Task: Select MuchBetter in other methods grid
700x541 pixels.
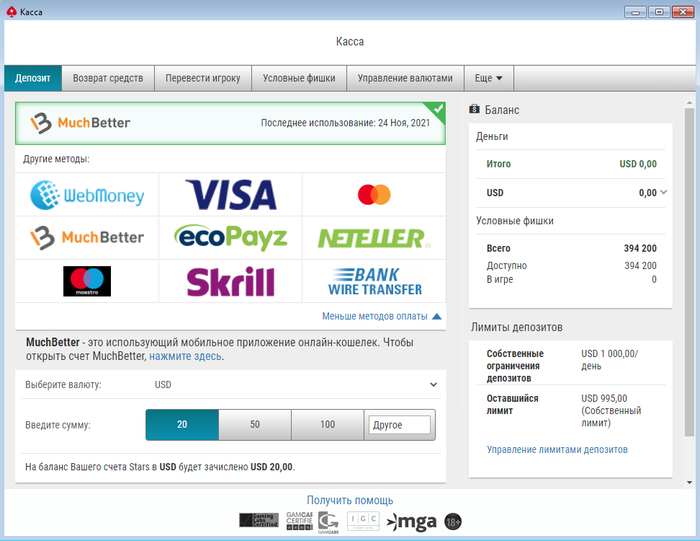Action: [87, 237]
